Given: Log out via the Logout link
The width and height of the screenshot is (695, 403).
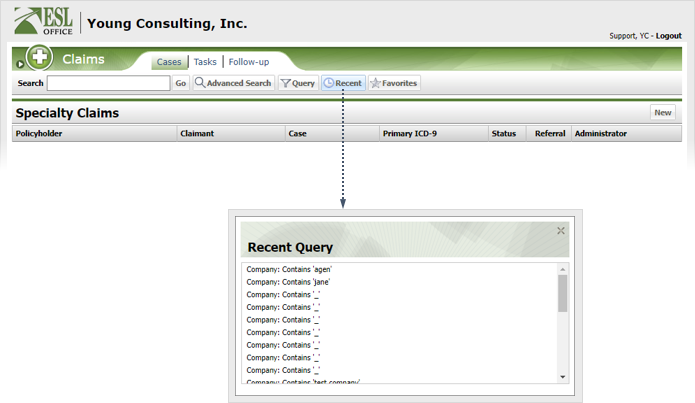Looking at the screenshot, I should tap(668, 36).
